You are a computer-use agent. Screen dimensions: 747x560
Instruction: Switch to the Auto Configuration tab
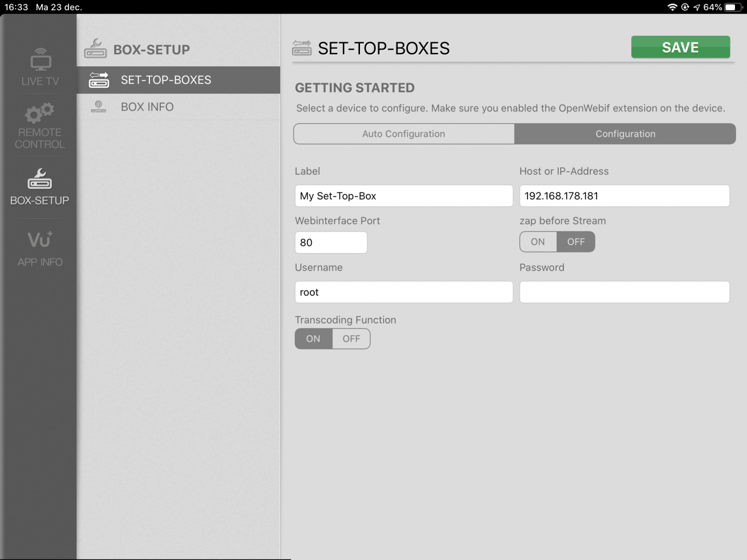[x=404, y=134]
